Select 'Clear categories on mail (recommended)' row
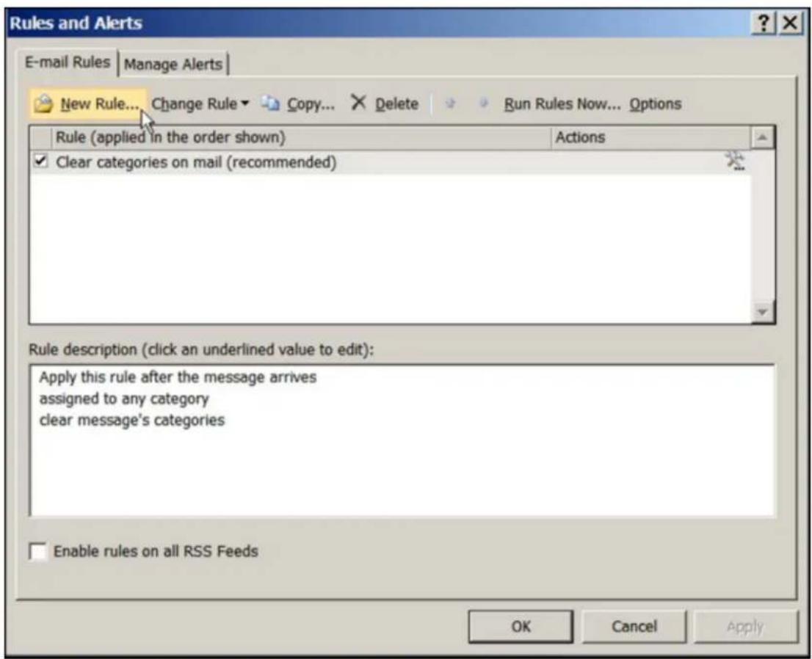This screenshot has height=659, width=812. 390,162
